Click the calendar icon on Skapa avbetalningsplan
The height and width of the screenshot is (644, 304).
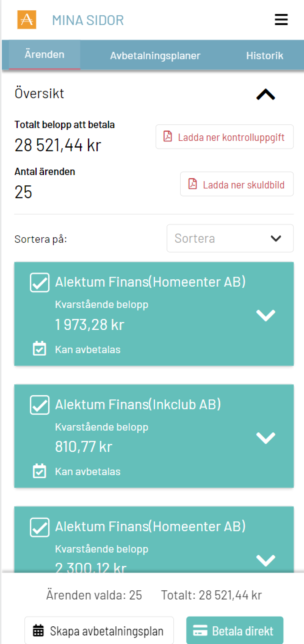click(x=38, y=631)
